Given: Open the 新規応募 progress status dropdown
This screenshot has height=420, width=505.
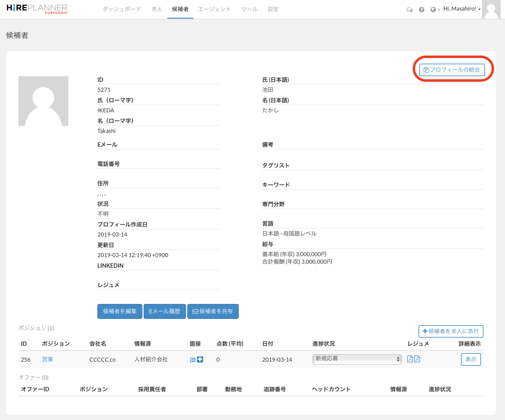Looking at the screenshot, I should 357,359.
